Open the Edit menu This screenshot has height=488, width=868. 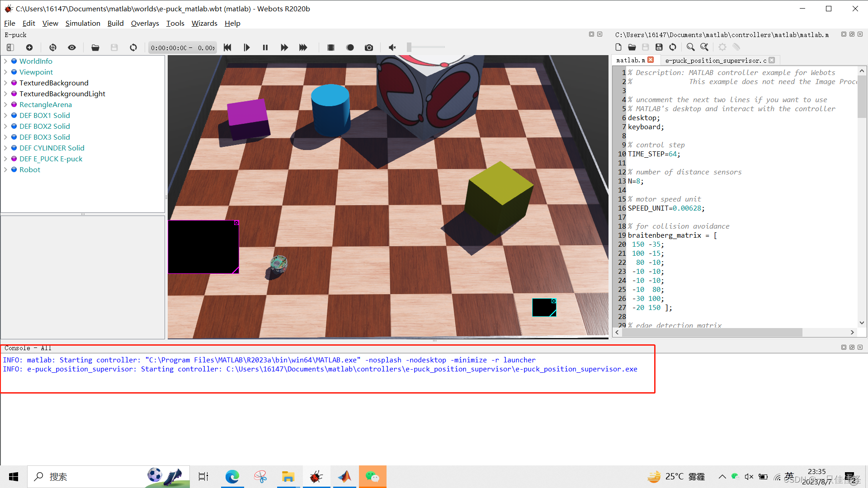click(28, 23)
